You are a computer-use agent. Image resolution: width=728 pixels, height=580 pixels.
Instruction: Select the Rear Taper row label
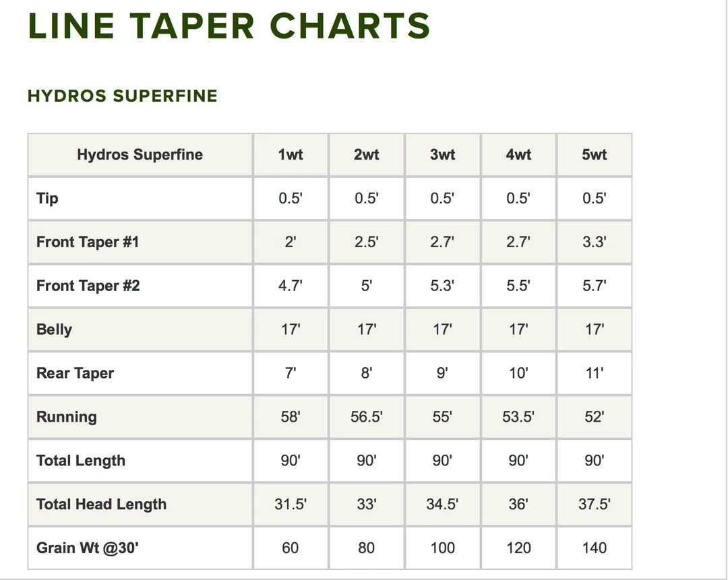click(75, 373)
